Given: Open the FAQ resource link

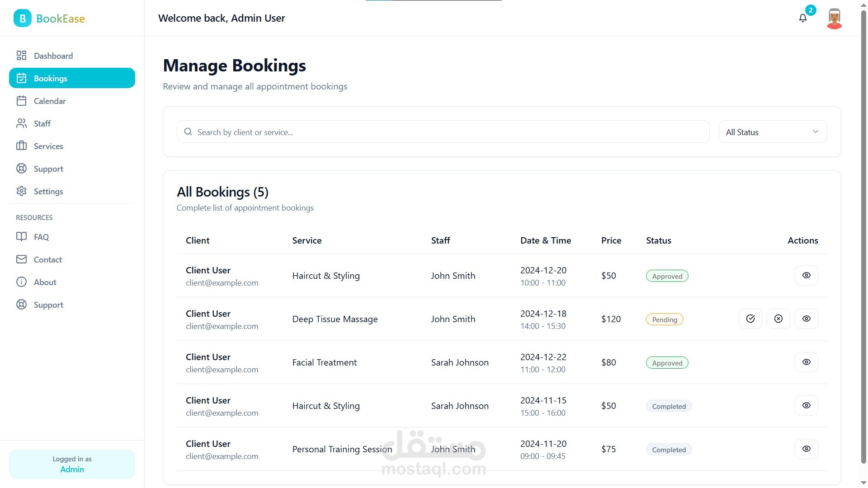Looking at the screenshot, I should (41, 237).
